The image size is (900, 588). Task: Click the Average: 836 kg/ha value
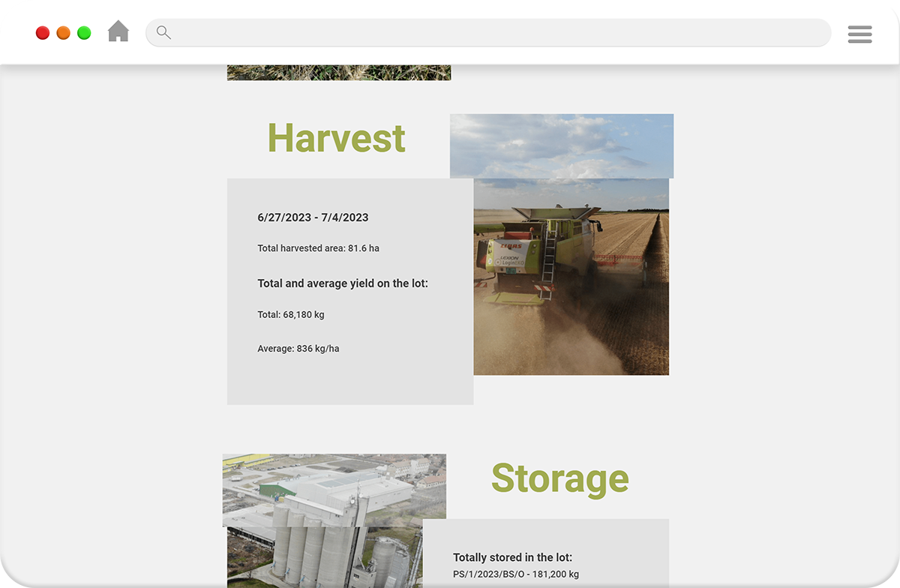click(x=298, y=349)
